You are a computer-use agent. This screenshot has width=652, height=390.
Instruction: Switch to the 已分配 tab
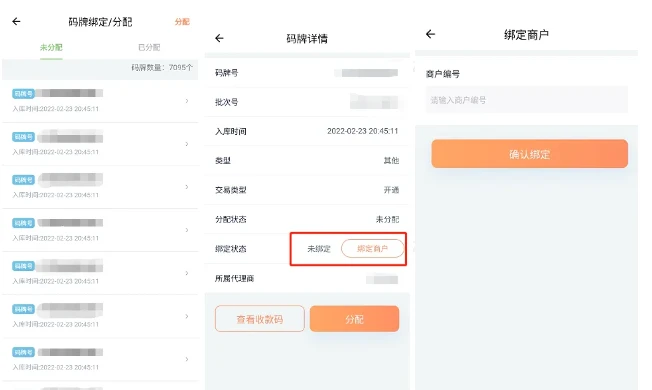[149, 47]
